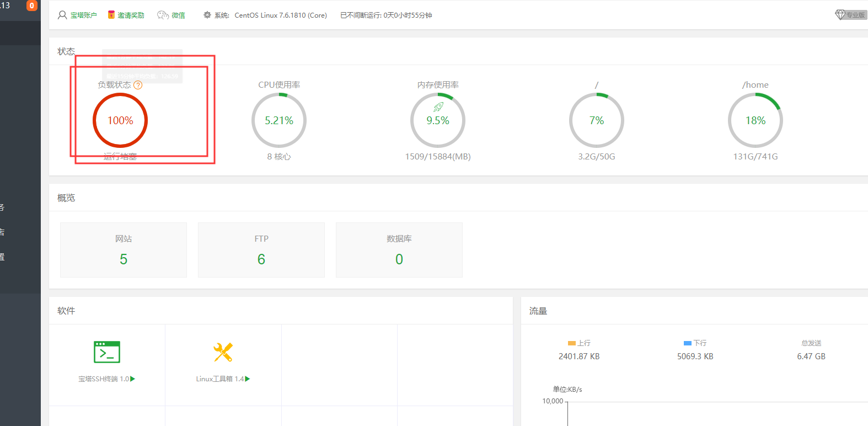Open the 微信 link text
The image size is (868, 426).
point(178,15)
